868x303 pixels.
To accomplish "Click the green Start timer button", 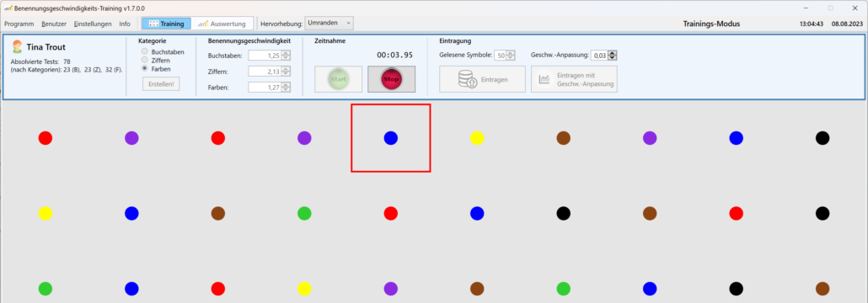I will pos(338,79).
